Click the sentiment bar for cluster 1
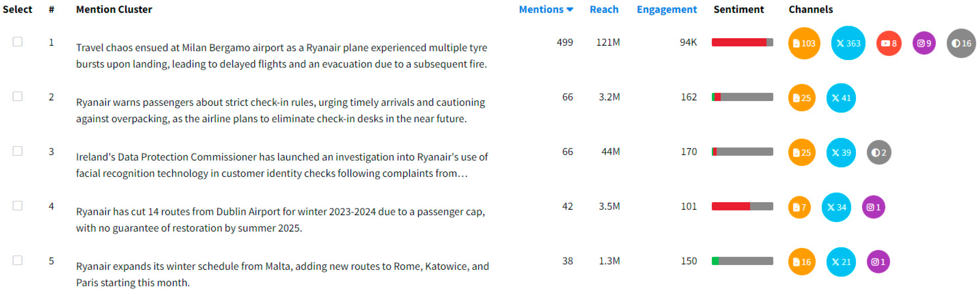 click(742, 42)
